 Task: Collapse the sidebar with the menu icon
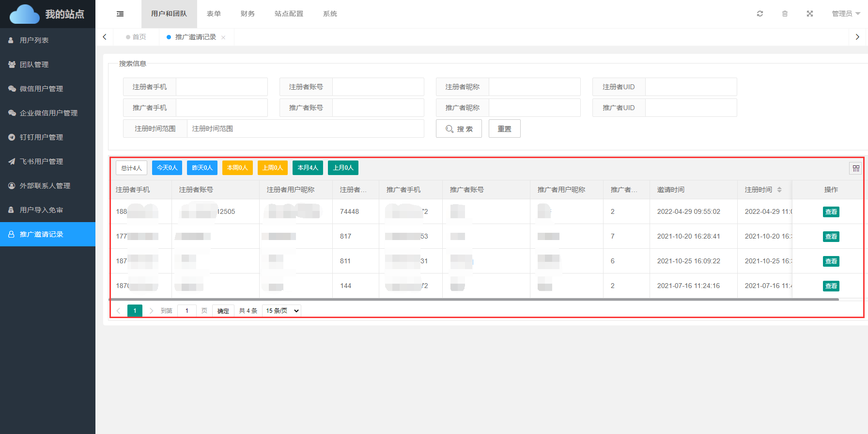(120, 14)
